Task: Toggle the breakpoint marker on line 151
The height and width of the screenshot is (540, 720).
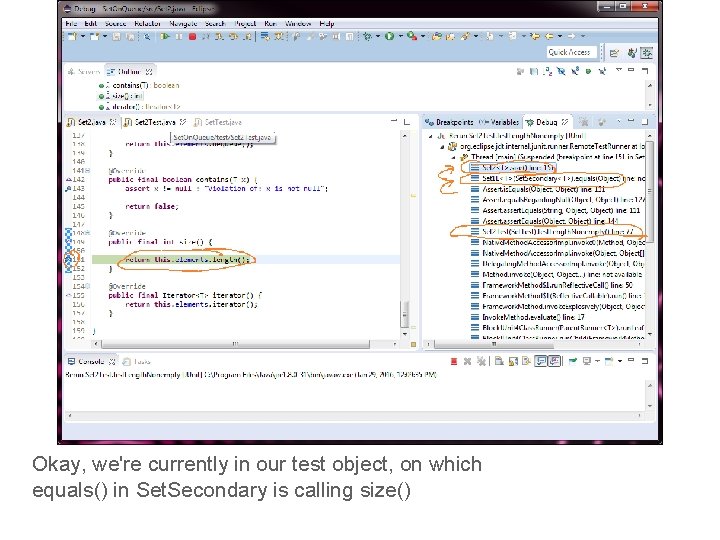Action: (x=68, y=259)
